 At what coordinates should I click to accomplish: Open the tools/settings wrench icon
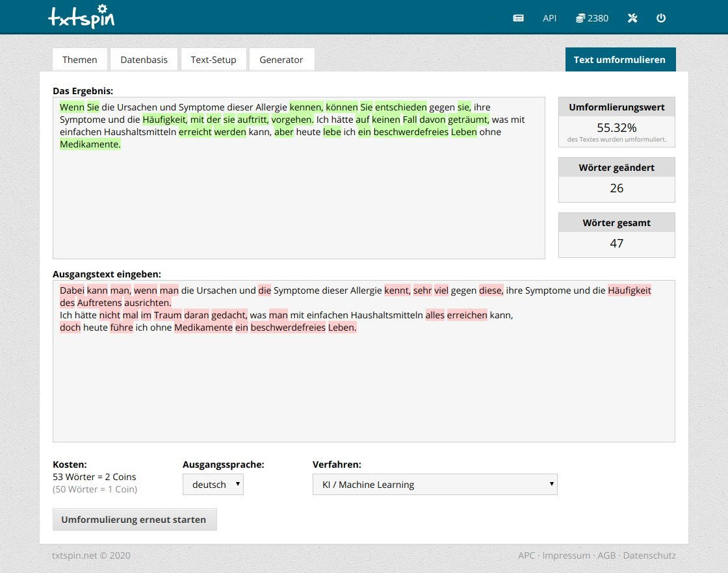[632, 18]
